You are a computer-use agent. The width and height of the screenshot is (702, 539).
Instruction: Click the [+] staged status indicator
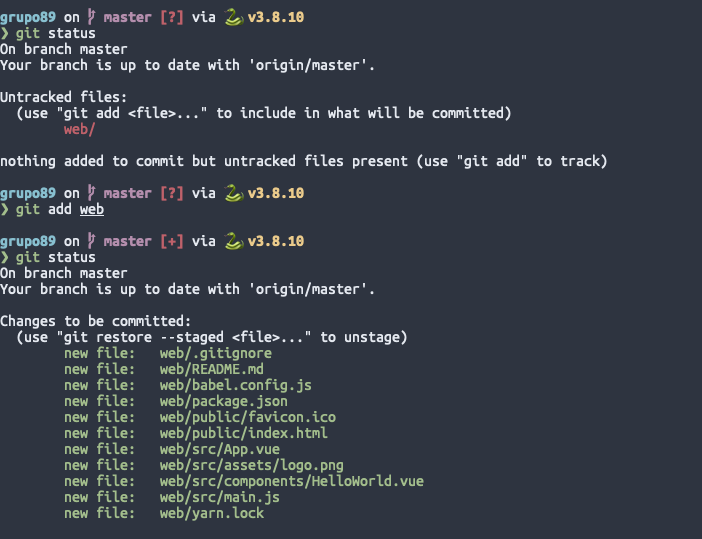coord(172,241)
